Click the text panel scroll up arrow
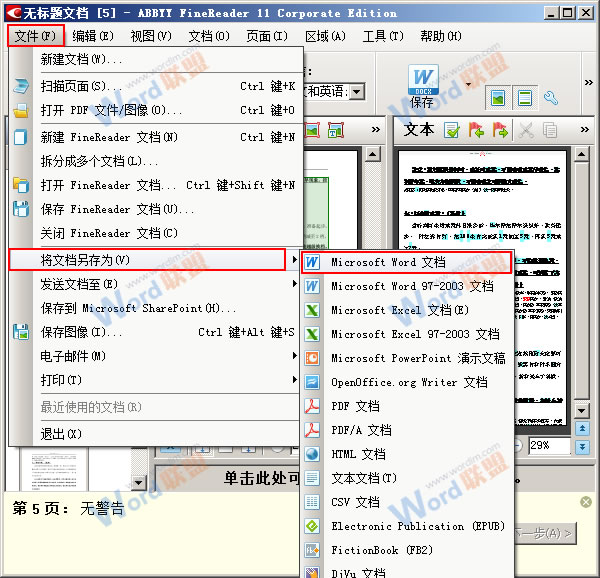Image resolution: width=600 pixels, height=578 pixels. (x=582, y=155)
